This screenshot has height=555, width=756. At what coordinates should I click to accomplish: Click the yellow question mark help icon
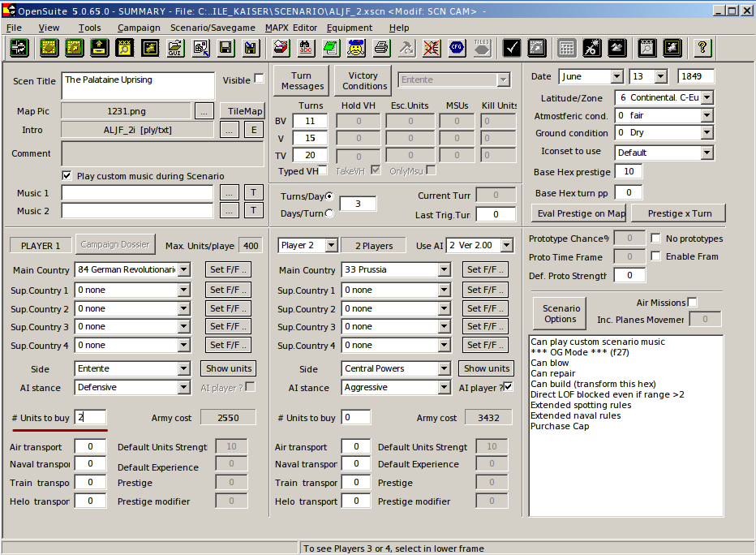pos(702,48)
